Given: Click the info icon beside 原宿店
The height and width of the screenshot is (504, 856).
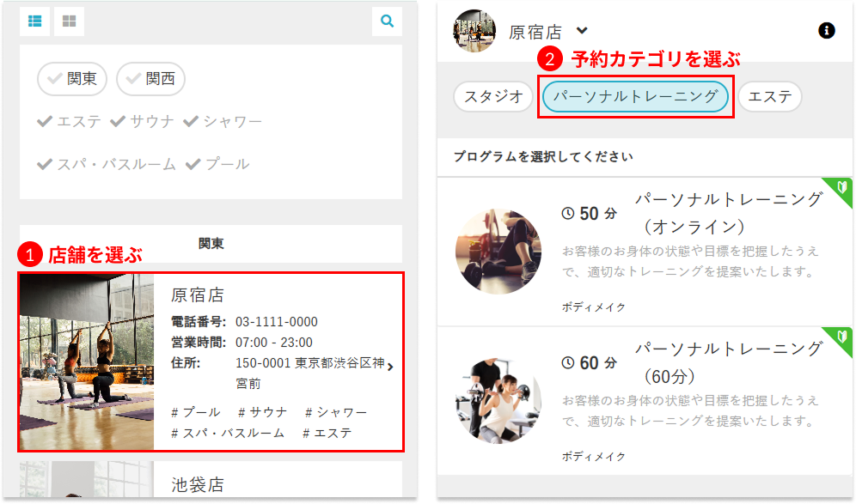Looking at the screenshot, I should click(x=827, y=31).
